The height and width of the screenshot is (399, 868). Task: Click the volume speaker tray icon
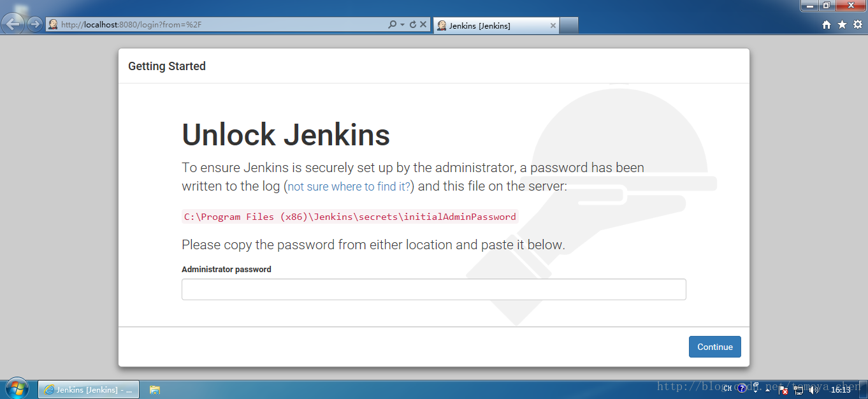click(814, 389)
